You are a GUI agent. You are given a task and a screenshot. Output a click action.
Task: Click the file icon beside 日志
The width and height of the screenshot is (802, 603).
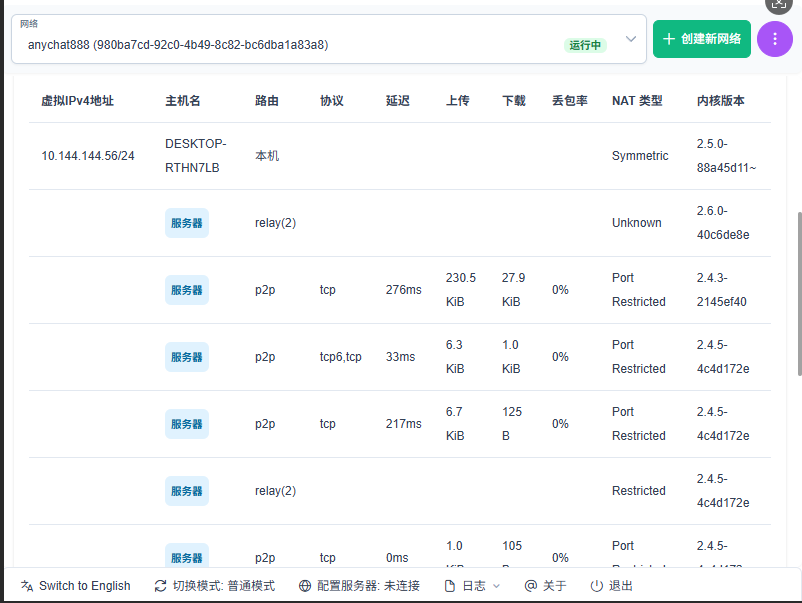450,586
